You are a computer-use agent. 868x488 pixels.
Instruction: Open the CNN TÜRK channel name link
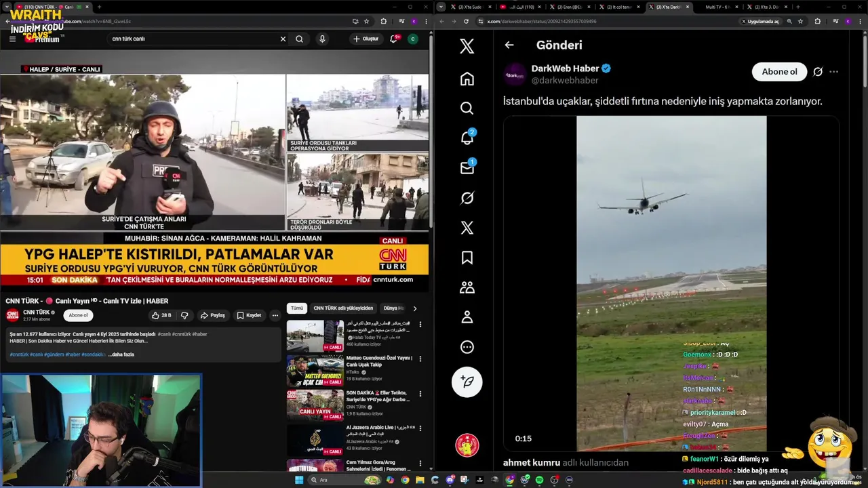pos(37,312)
